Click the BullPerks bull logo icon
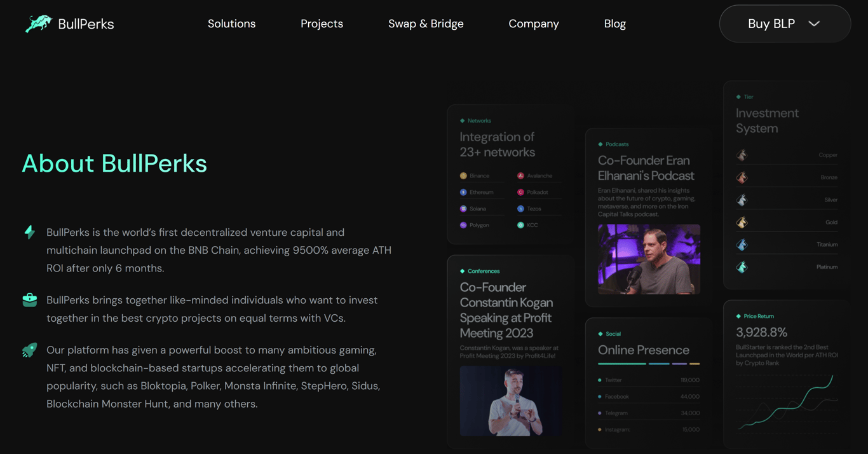Viewport: 868px width, 454px height. (x=38, y=24)
